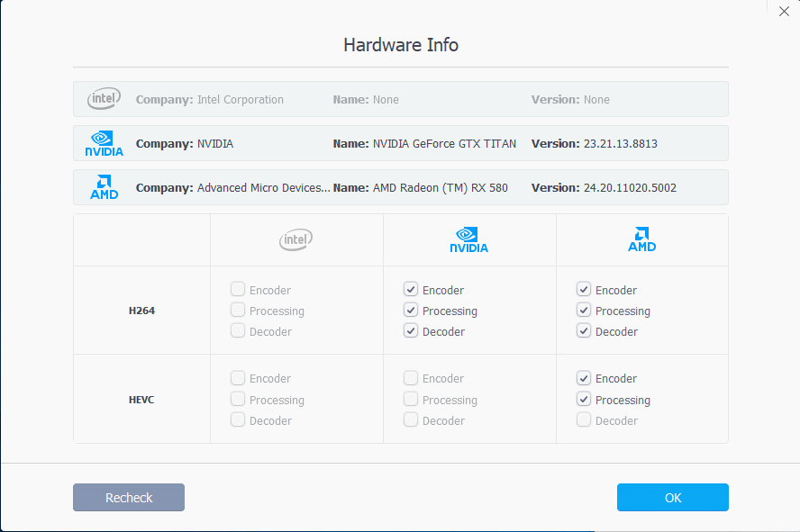Uncheck NVIDIA H264 Processing checkbox
This screenshot has width=800, height=532.
[x=411, y=310]
